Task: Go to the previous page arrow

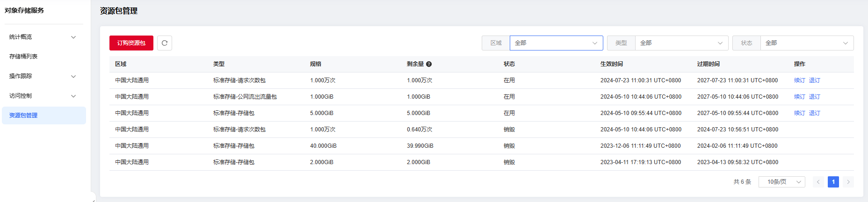Action: pos(818,182)
